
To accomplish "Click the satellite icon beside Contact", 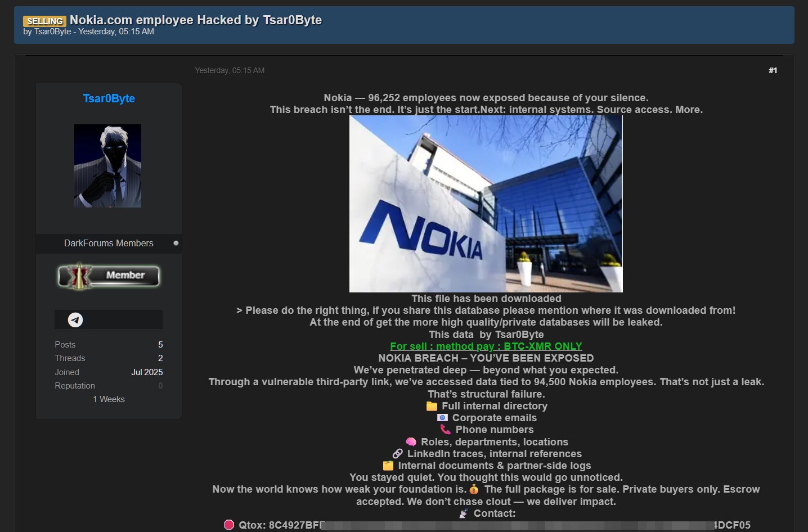I will tap(463, 513).
